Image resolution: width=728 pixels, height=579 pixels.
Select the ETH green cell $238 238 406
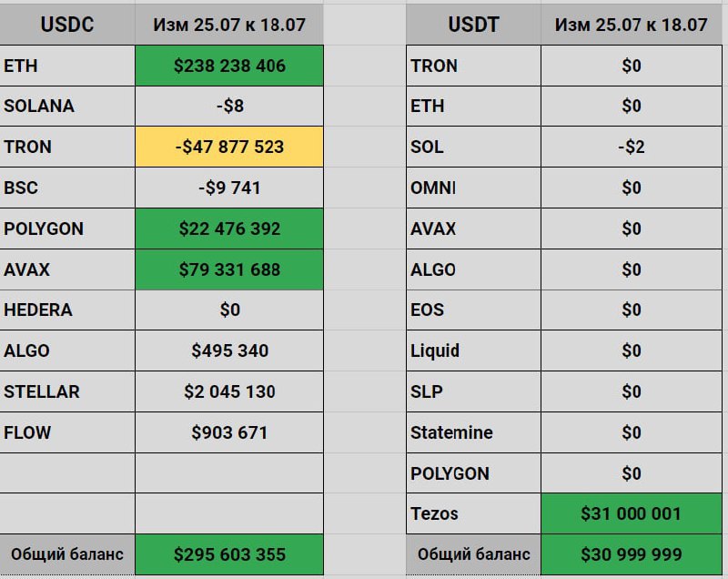229,66
